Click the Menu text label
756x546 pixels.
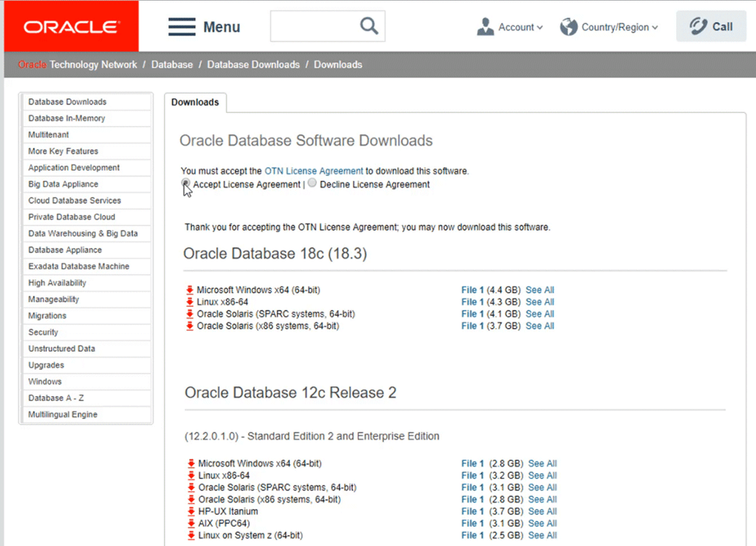pos(221,27)
